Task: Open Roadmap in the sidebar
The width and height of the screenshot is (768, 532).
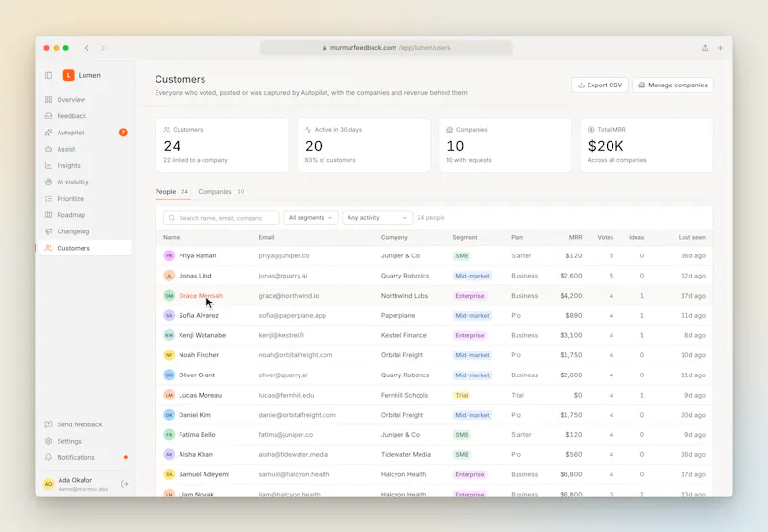Action: (84, 215)
